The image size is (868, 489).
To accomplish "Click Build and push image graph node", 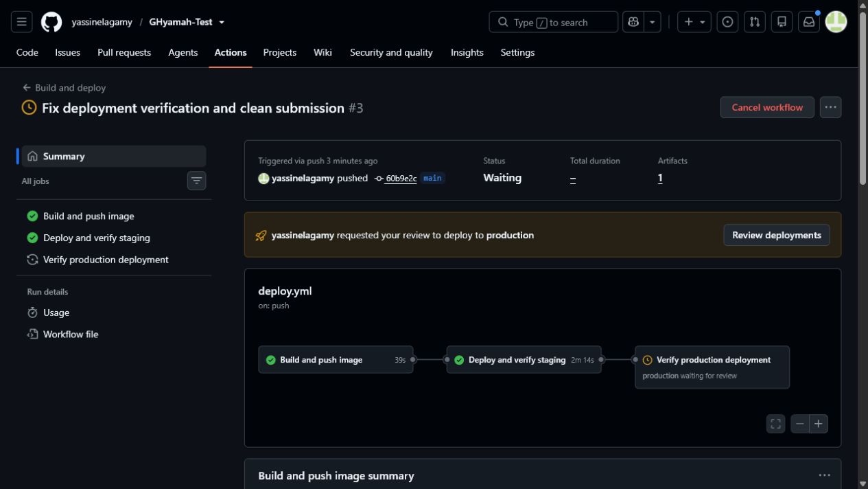I will (336, 360).
